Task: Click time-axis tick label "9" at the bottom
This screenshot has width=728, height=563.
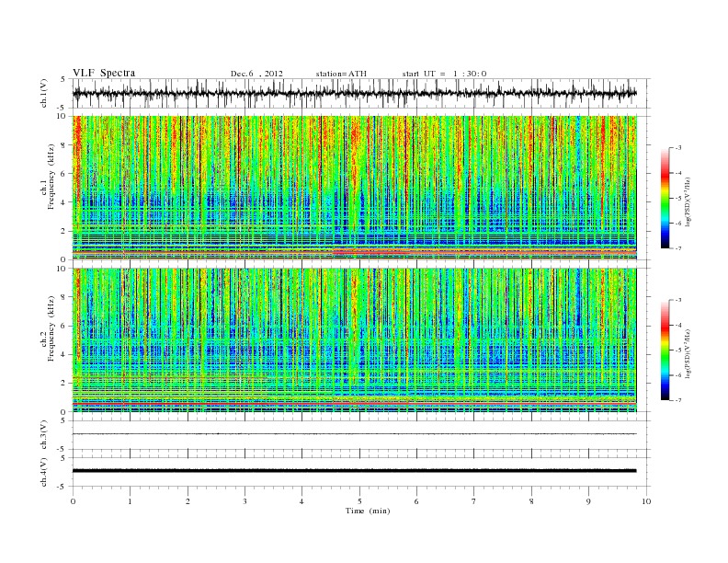Action: point(588,501)
